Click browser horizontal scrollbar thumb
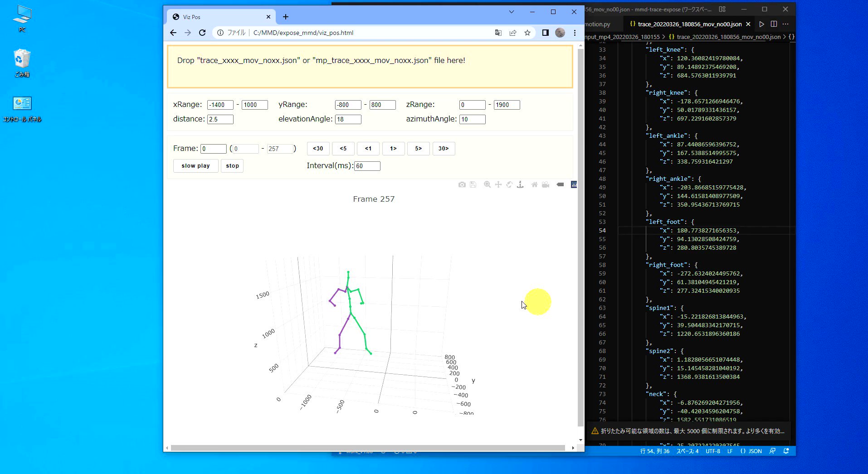The height and width of the screenshot is (474, 868). tap(368, 448)
